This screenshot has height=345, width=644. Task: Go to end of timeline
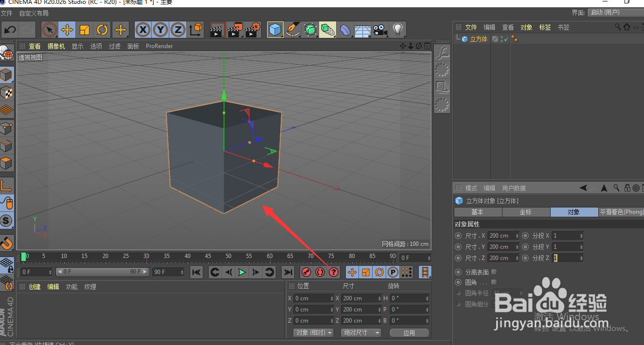(288, 272)
